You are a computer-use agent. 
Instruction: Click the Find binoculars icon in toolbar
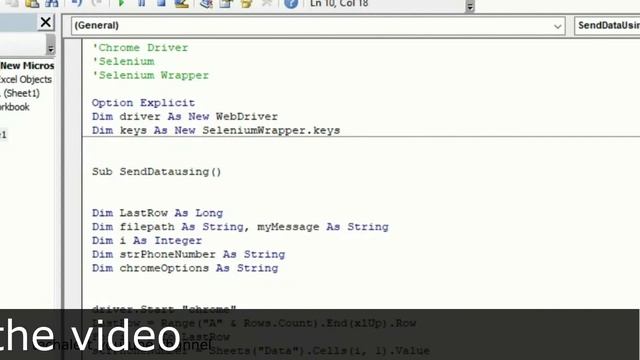[x=52, y=3]
